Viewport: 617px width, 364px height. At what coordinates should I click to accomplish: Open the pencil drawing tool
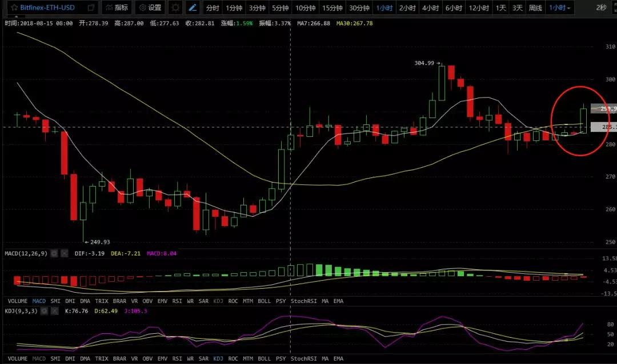(x=193, y=8)
